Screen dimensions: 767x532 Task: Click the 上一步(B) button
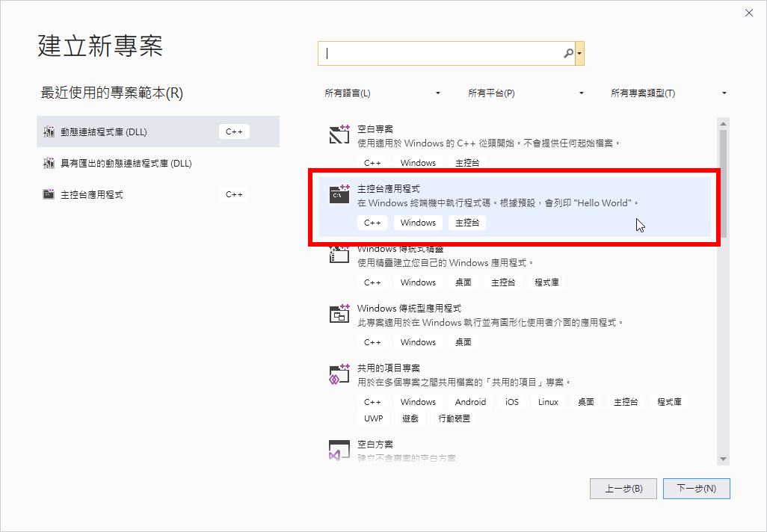click(x=623, y=489)
